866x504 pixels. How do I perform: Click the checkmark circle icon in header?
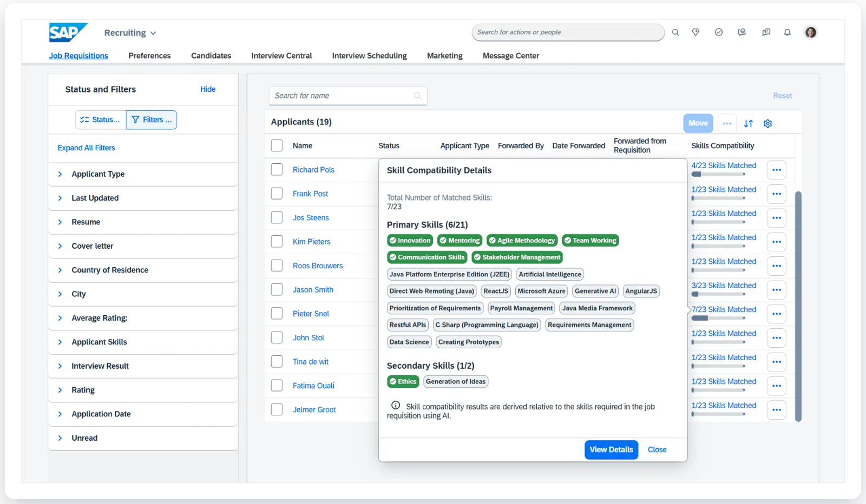tap(718, 32)
